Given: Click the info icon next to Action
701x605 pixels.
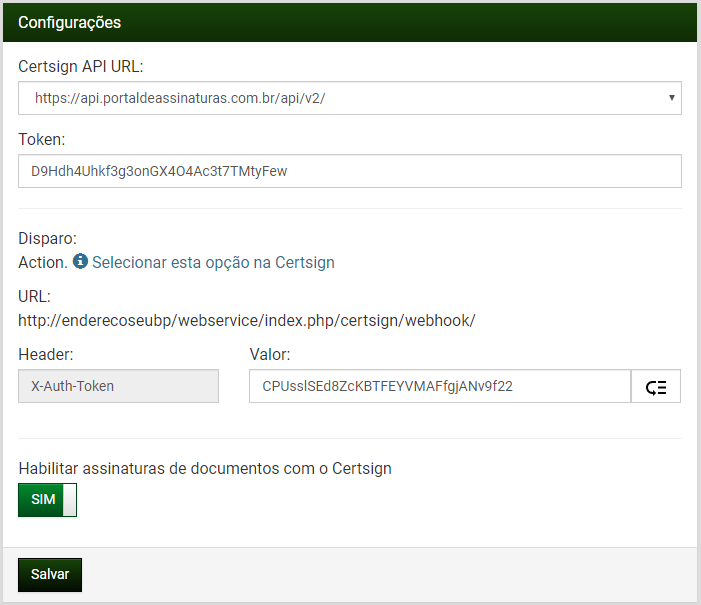Looking at the screenshot, I should tap(80, 262).
